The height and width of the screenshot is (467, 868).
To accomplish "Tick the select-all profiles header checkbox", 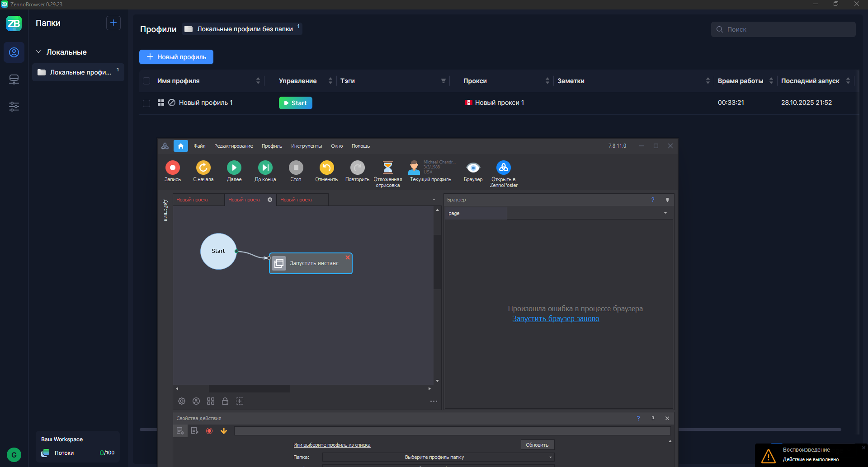I will pyautogui.click(x=146, y=81).
